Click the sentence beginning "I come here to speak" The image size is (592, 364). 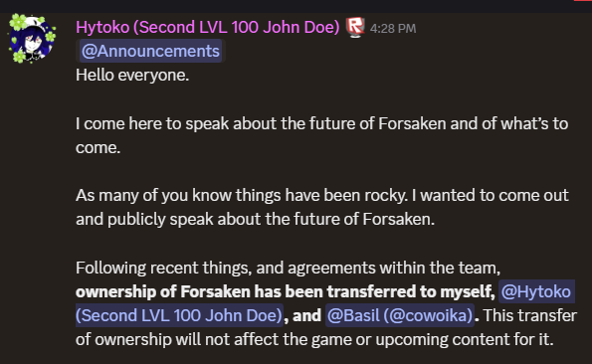pyautogui.click(x=321, y=135)
